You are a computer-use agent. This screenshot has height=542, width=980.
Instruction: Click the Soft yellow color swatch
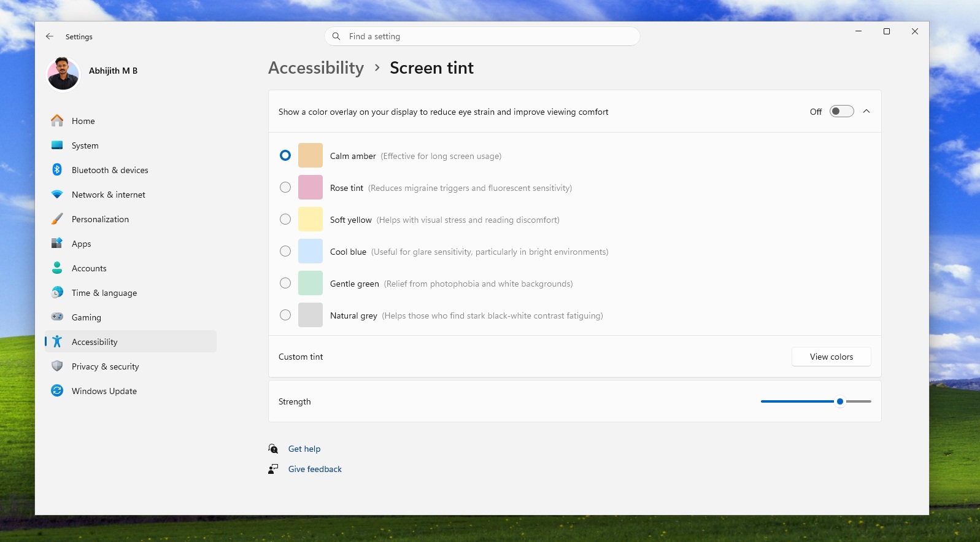311,219
